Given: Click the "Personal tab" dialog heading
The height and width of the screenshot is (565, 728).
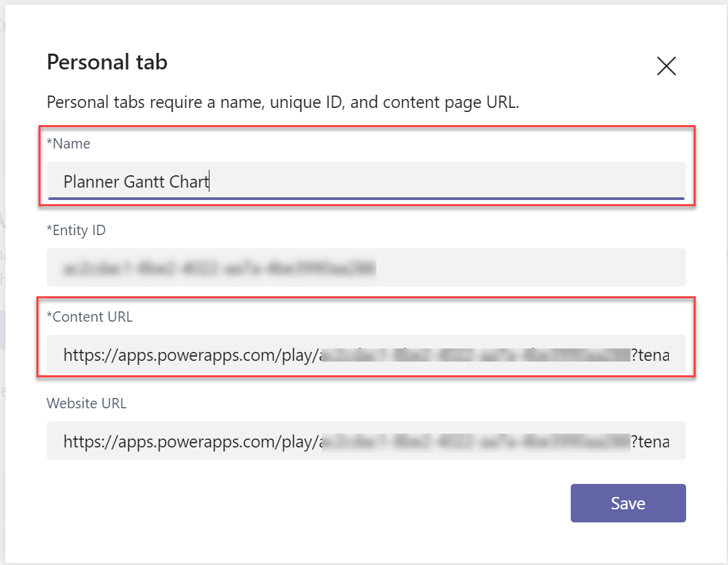Looking at the screenshot, I should (x=107, y=63).
